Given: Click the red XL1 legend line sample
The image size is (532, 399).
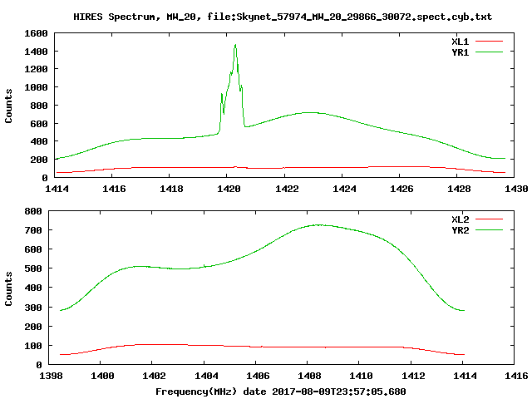Looking at the screenshot, I should click(x=489, y=42).
